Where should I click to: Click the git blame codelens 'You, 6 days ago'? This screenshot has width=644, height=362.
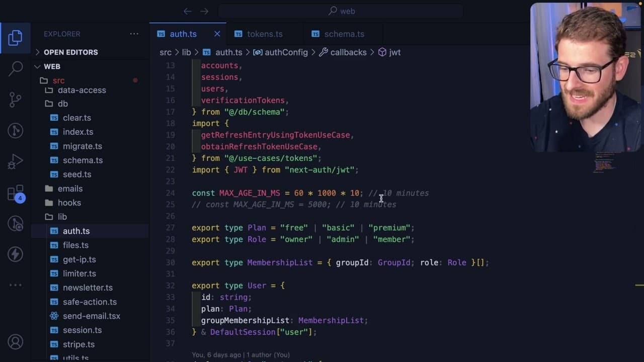point(240,355)
